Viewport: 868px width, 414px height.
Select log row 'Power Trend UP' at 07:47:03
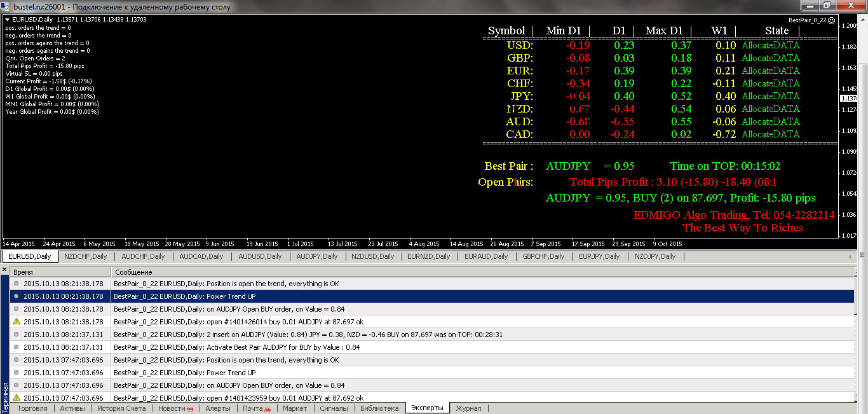click(431, 373)
